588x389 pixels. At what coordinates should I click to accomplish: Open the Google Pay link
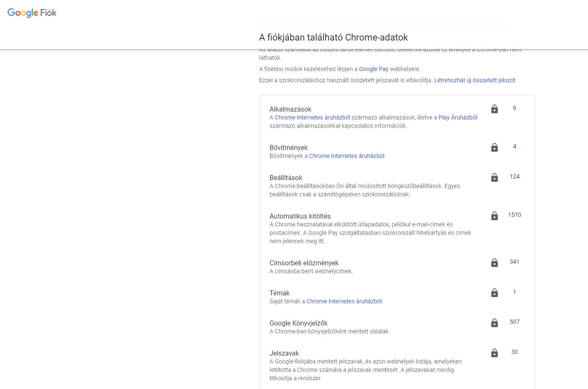[373, 69]
